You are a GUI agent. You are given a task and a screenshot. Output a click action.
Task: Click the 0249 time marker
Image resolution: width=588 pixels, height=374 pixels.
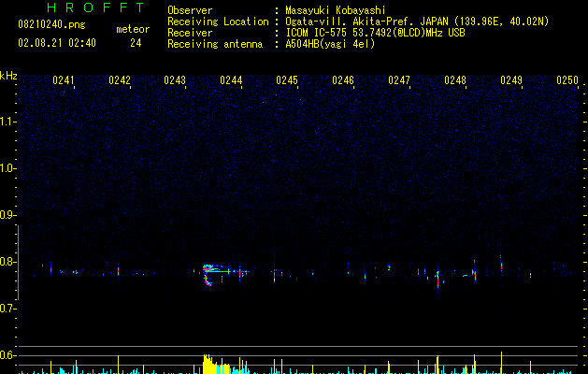click(511, 80)
